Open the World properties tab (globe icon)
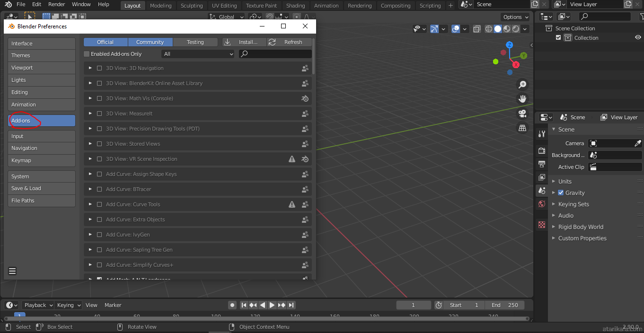The width and height of the screenshot is (644, 333). (542, 204)
